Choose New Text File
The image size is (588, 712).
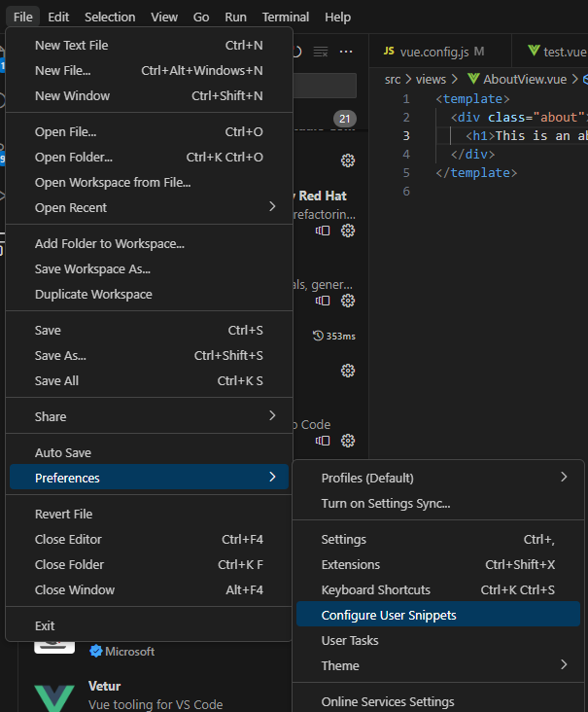pos(149,46)
